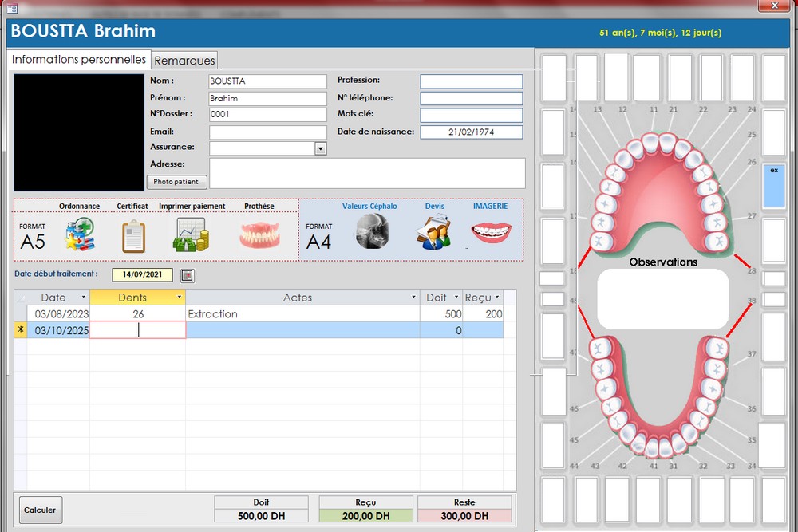Screen dimensions: 798x532
Task: Switch to the Remarques tab
Action: pyautogui.click(x=184, y=61)
